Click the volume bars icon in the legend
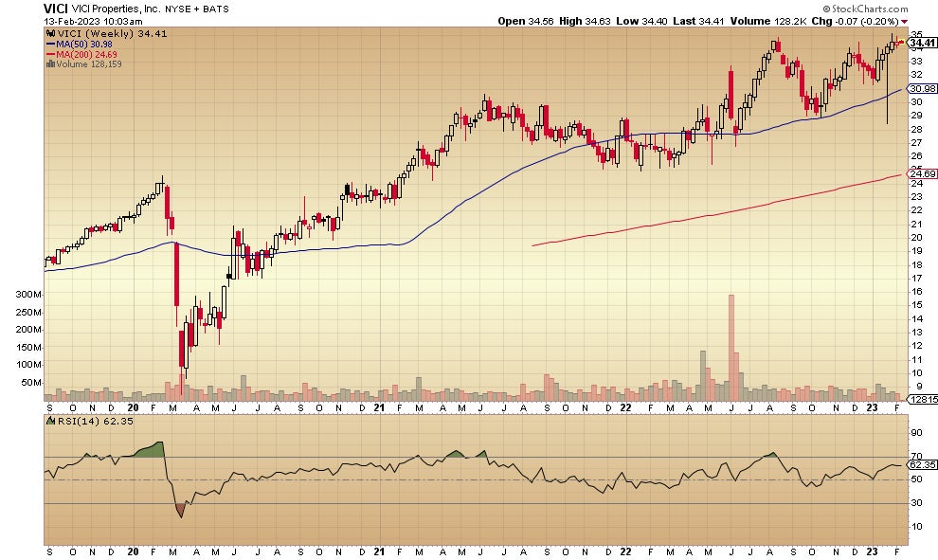The height and width of the screenshot is (560, 938). pyautogui.click(x=51, y=64)
